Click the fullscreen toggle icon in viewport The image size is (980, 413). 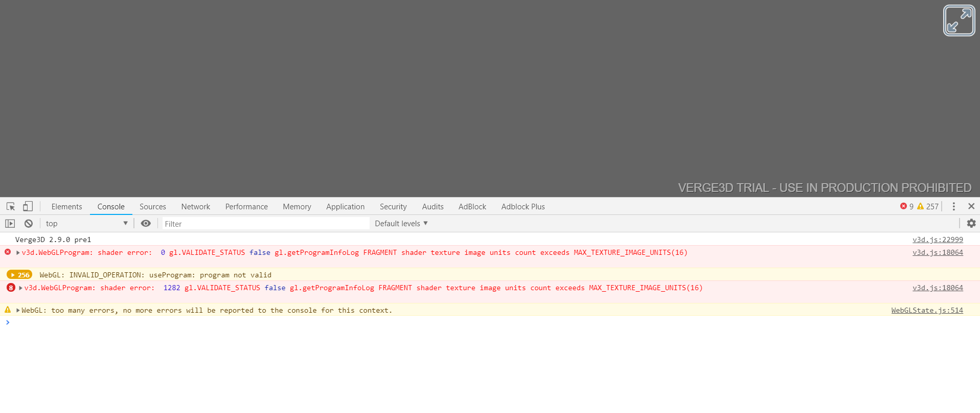click(959, 20)
